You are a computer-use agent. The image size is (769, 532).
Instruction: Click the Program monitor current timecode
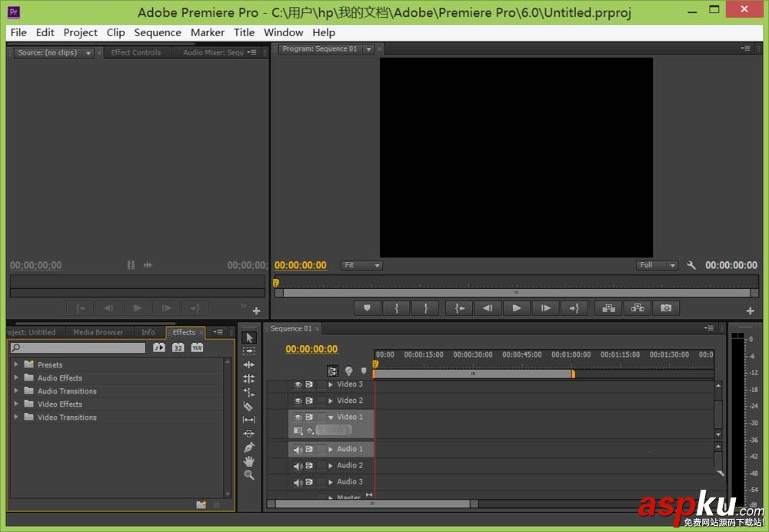click(x=300, y=265)
